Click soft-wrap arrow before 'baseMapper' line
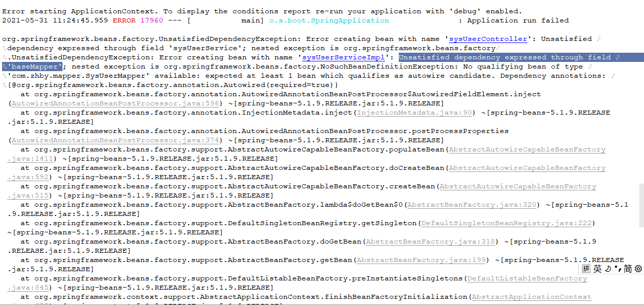 tap(5, 66)
